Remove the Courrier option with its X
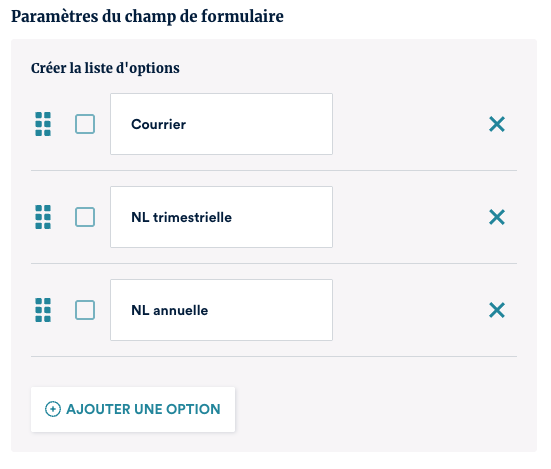Viewport: 551px width, 469px height. tap(497, 124)
